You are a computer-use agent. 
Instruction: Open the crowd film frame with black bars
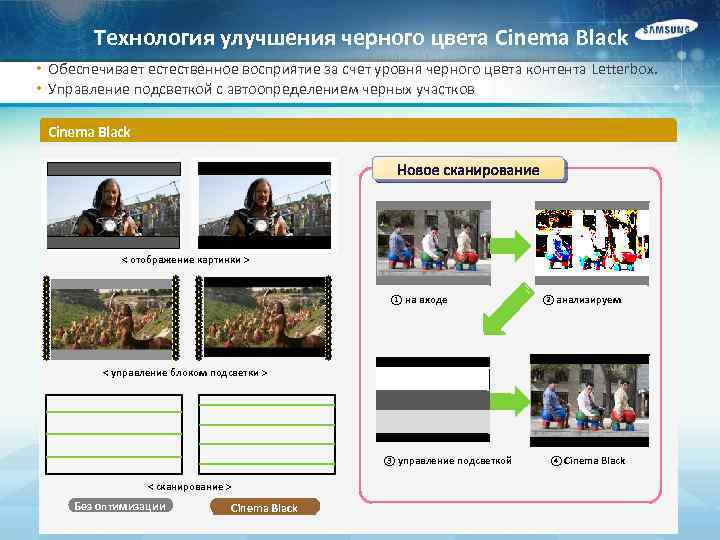tap(264, 318)
